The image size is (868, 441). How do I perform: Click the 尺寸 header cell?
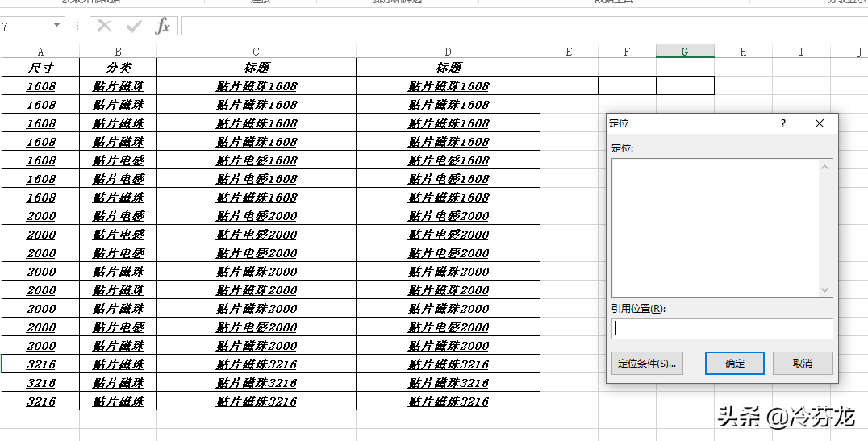[41, 68]
